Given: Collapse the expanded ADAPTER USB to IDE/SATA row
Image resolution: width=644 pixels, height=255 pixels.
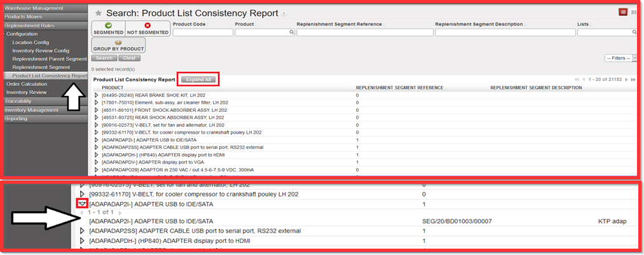Looking at the screenshot, I should coord(82,204).
